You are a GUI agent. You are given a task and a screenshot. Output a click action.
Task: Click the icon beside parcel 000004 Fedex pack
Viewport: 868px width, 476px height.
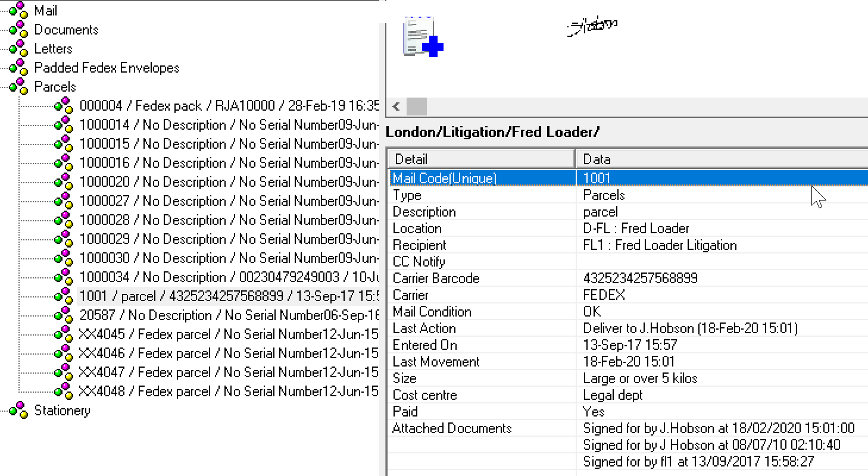coord(63,105)
